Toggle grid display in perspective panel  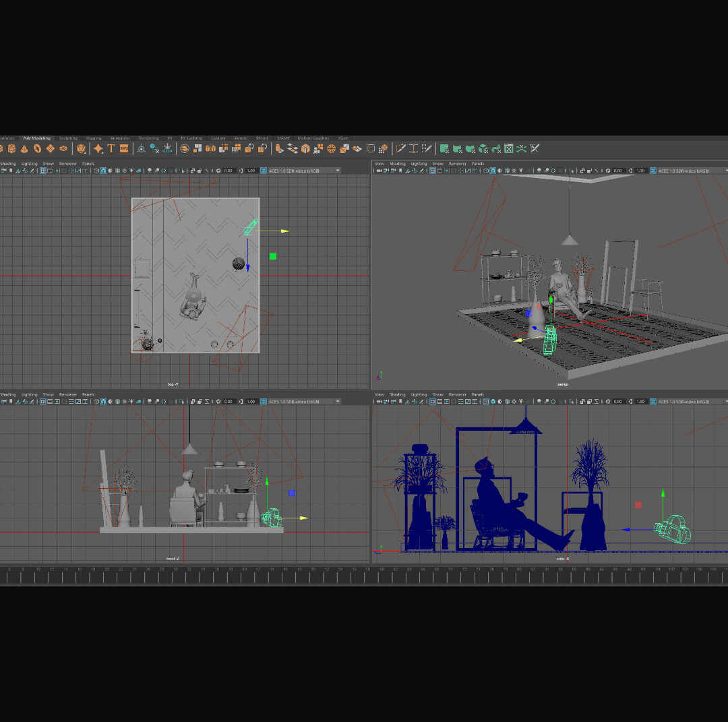click(x=433, y=171)
